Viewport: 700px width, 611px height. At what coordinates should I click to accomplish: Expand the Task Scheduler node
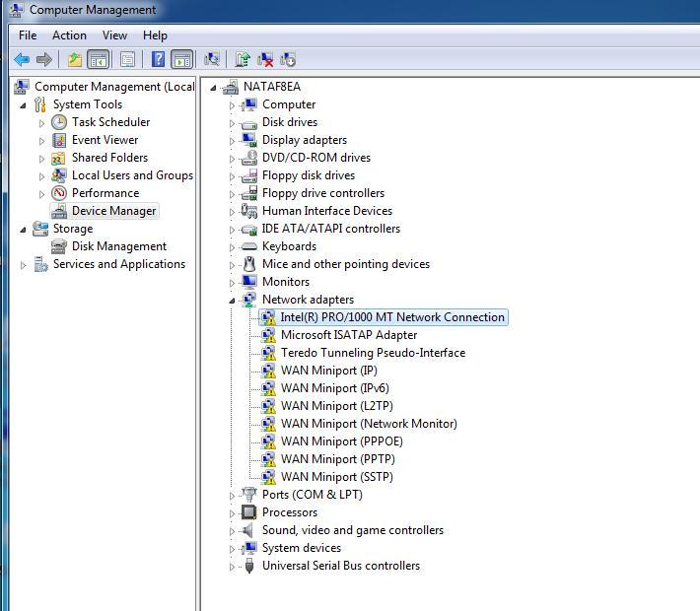tap(41, 123)
